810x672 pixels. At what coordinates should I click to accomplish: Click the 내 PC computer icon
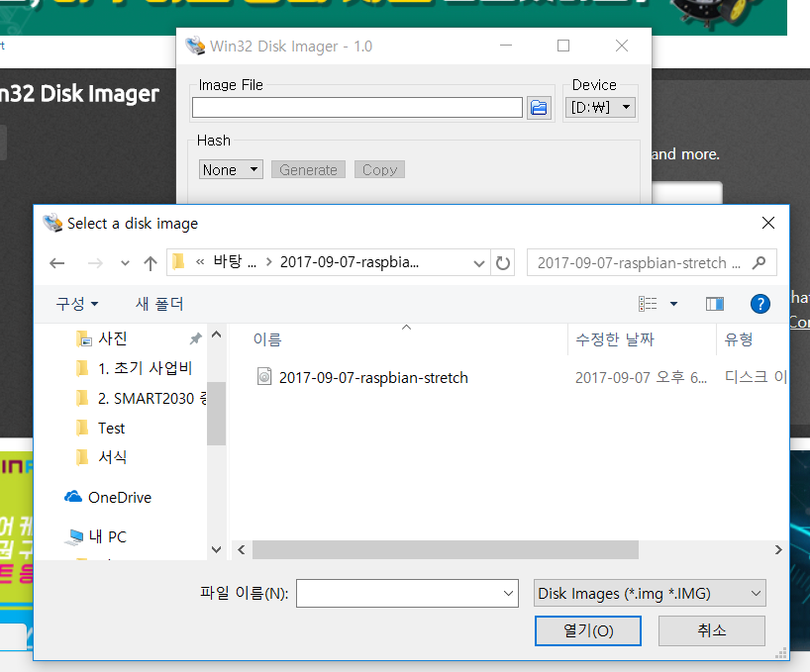(74, 536)
